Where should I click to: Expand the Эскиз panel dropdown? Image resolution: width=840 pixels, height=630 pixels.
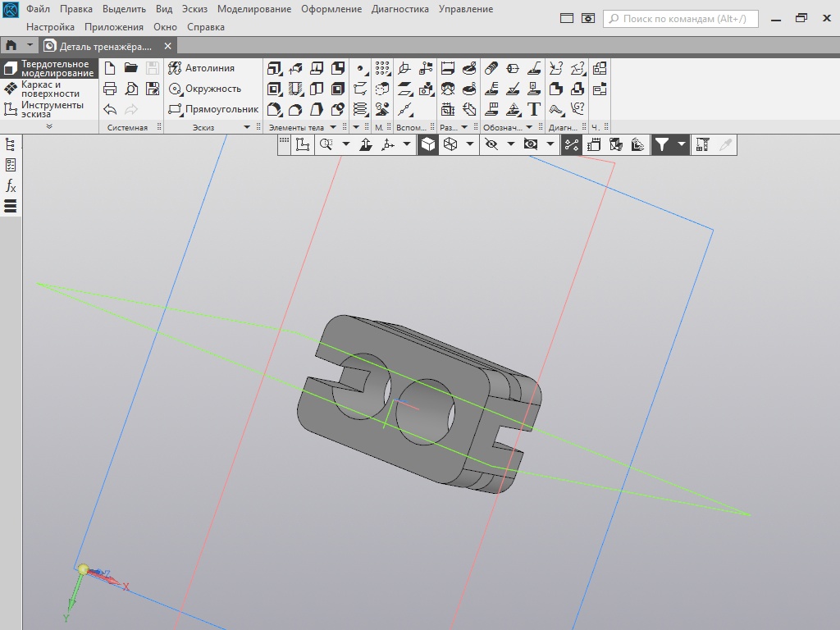[247, 127]
